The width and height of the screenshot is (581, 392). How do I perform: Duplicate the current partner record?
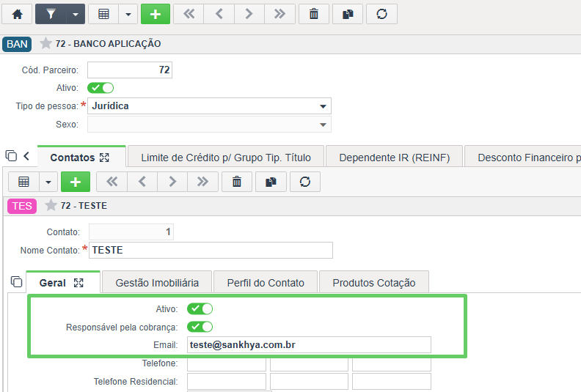tap(348, 14)
